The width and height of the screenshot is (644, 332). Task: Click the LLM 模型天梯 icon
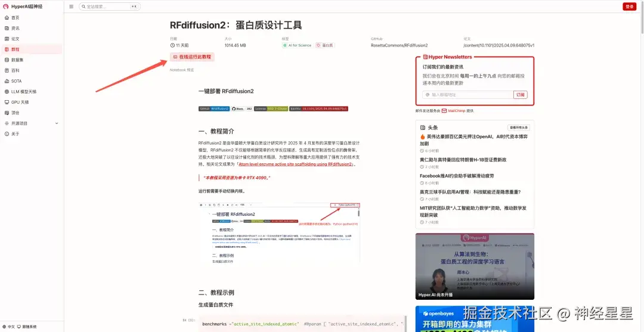7,92
